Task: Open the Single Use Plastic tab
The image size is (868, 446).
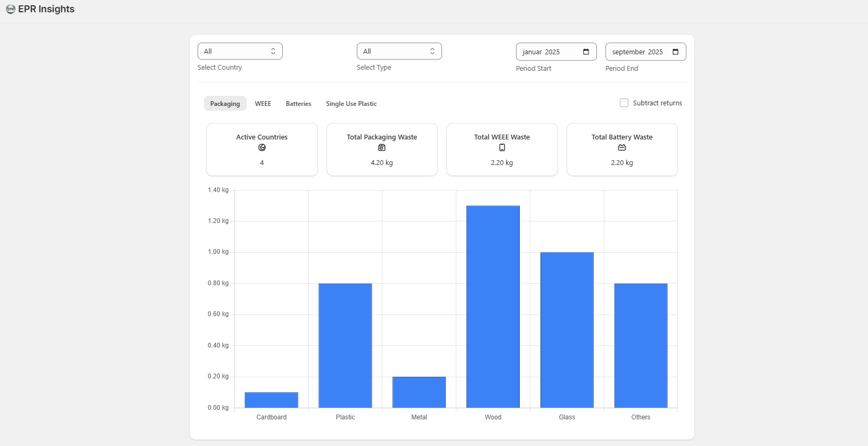Action: tap(351, 104)
